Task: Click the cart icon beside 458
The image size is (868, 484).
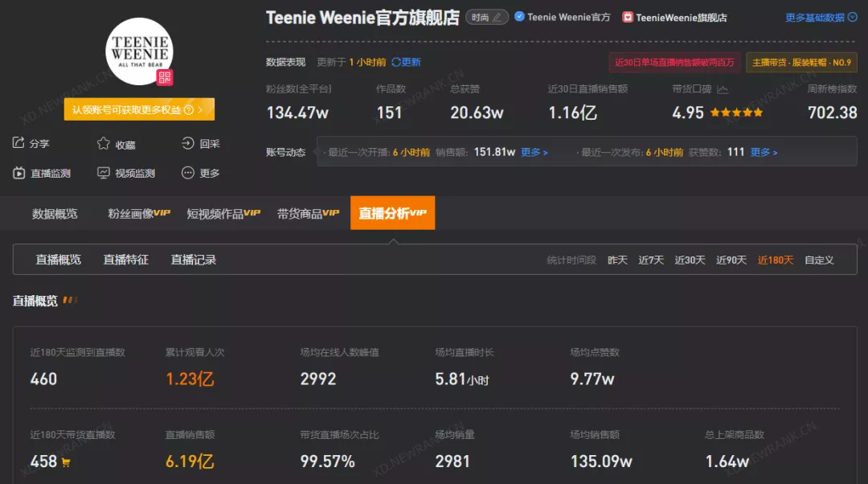Action: pyautogui.click(x=66, y=462)
